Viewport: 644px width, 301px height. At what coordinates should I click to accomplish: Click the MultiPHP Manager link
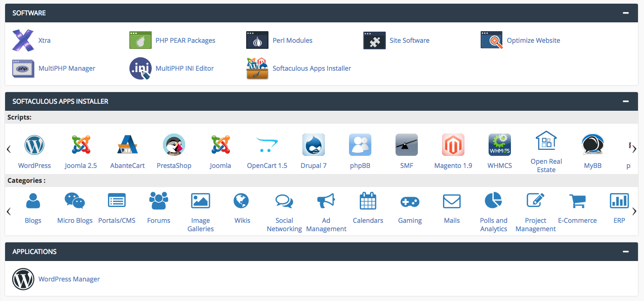(67, 68)
